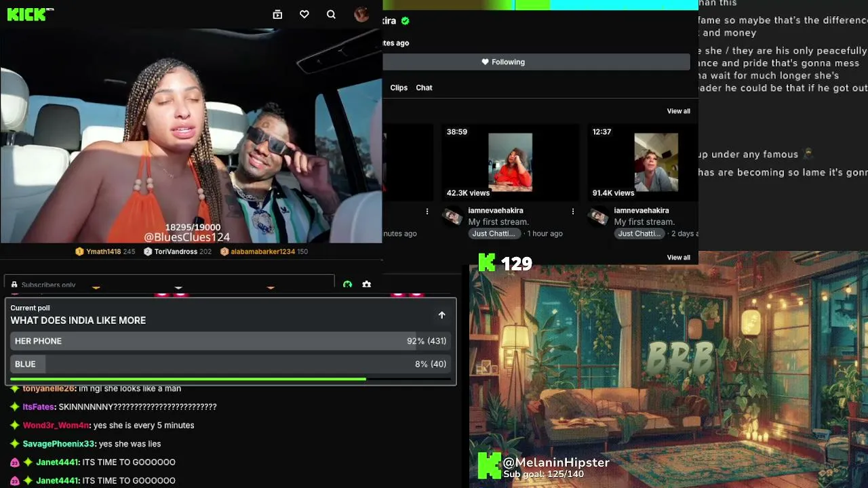
Task: Open the browse streams icon in the Kick header
Action: pos(277,14)
